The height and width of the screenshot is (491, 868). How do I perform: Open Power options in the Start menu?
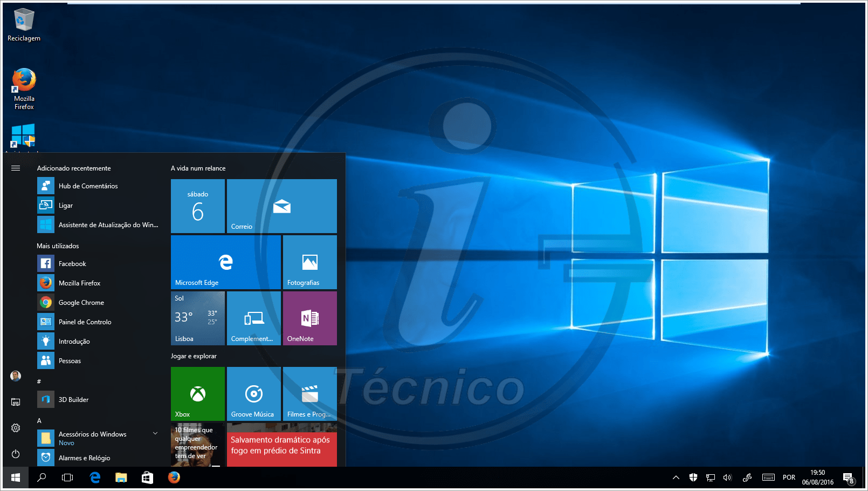pyautogui.click(x=15, y=453)
